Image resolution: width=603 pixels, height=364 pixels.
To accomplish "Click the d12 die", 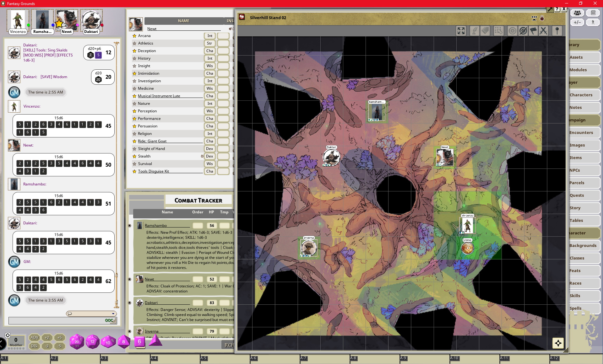I will click(92, 341).
